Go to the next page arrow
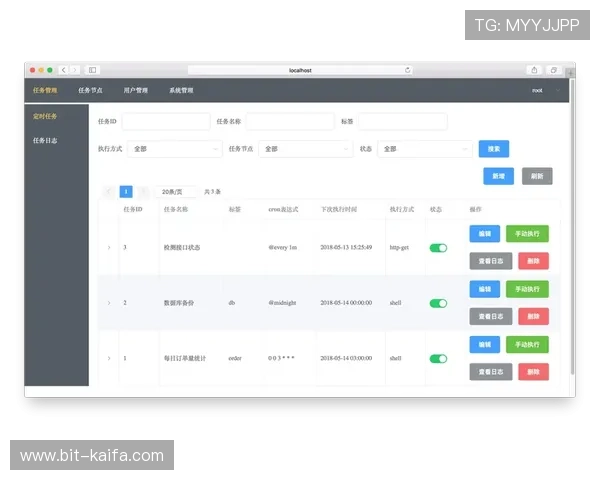This screenshot has height=480, width=600. [x=143, y=191]
